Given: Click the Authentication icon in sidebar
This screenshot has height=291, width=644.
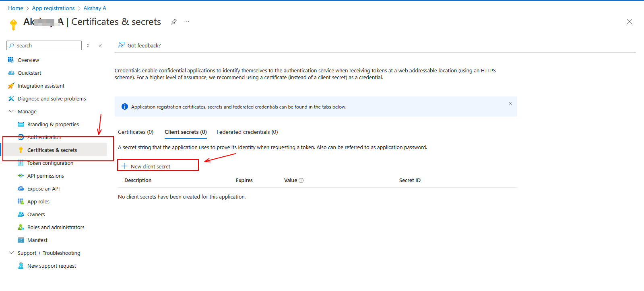Looking at the screenshot, I should point(21,137).
